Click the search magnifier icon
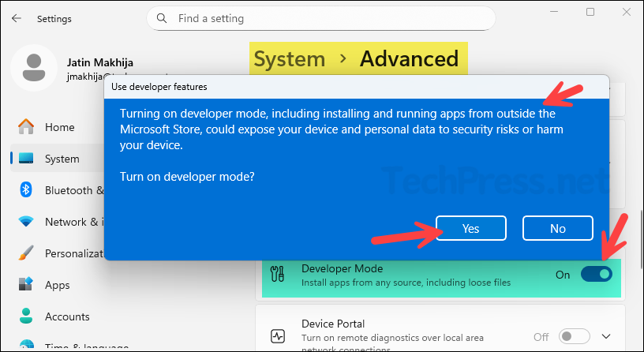644x352 pixels. pos(162,18)
